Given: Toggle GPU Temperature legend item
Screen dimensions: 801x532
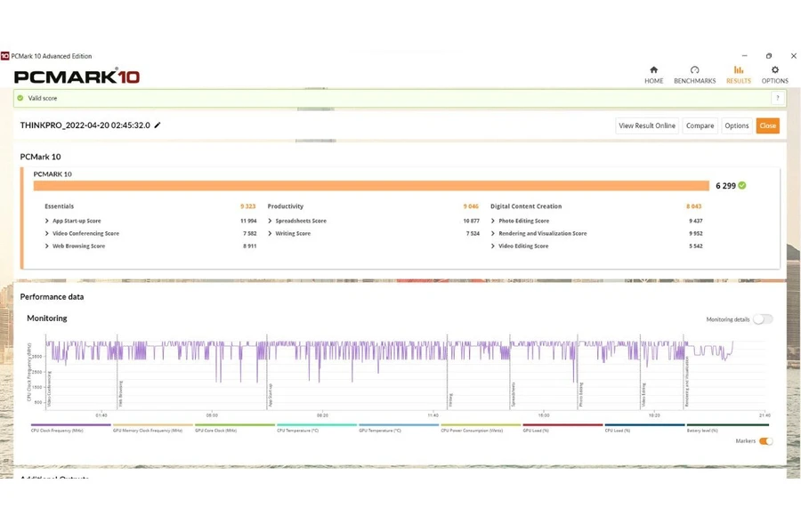Looking at the screenshot, I should (x=399, y=428).
